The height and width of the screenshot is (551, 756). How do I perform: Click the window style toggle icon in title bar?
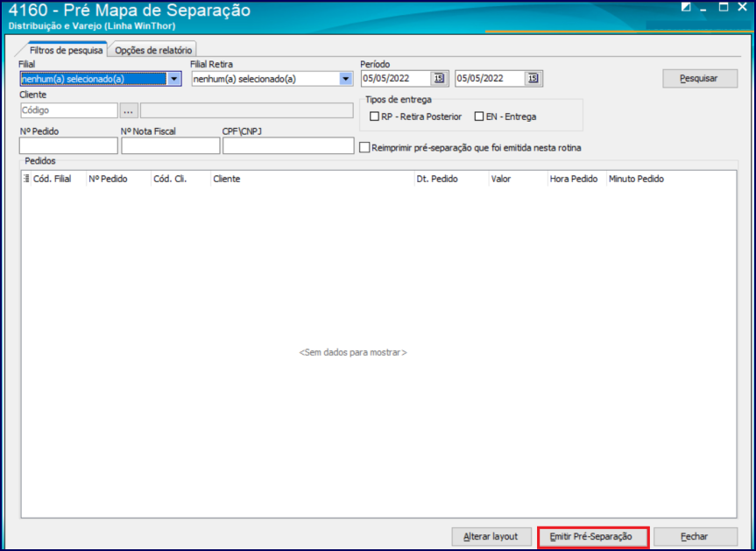tap(686, 7)
